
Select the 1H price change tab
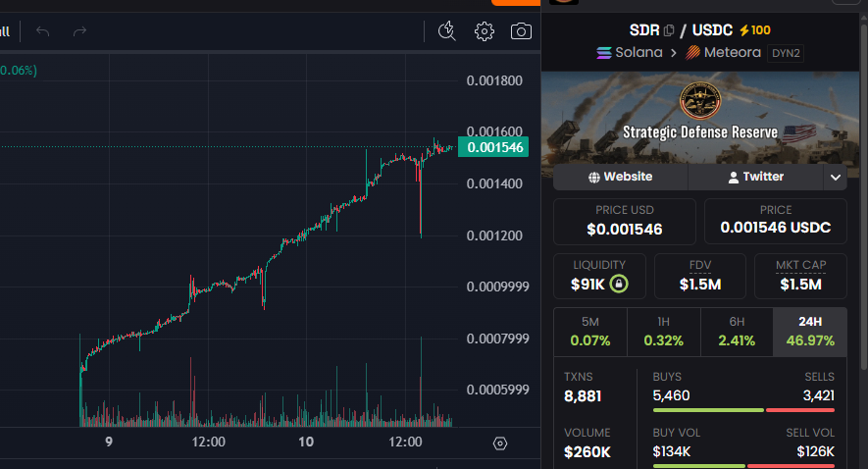pos(663,332)
